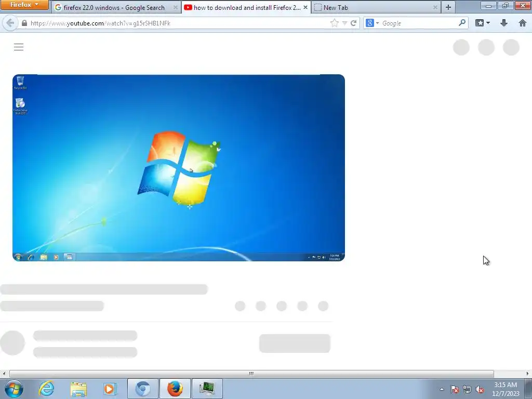Open the Windows Start menu
Screen dimensions: 532x399
click(x=14, y=389)
